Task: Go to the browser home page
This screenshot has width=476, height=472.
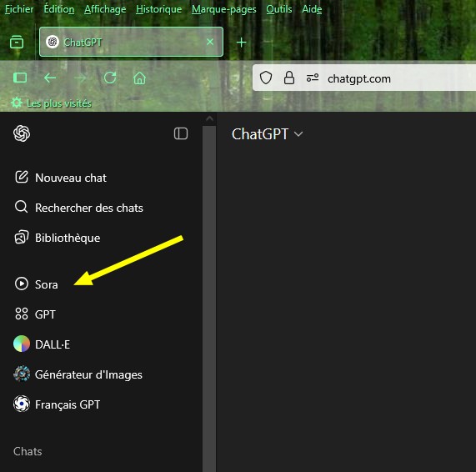Action: point(140,78)
